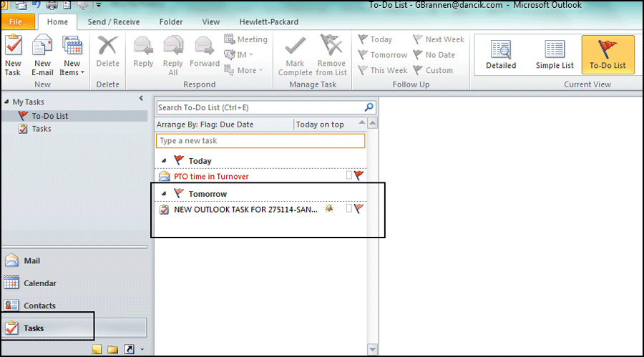The height and width of the screenshot is (357, 644).
Task: Click the Type a new task field
Action: pyautogui.click(x=260, y=141)
